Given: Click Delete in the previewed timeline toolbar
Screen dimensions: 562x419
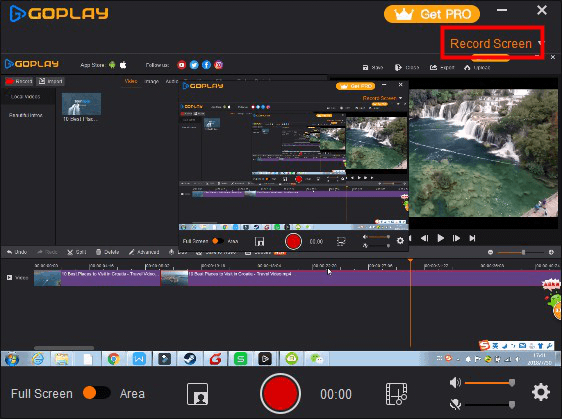Looking at the screenshot, I should pos(107,252).
